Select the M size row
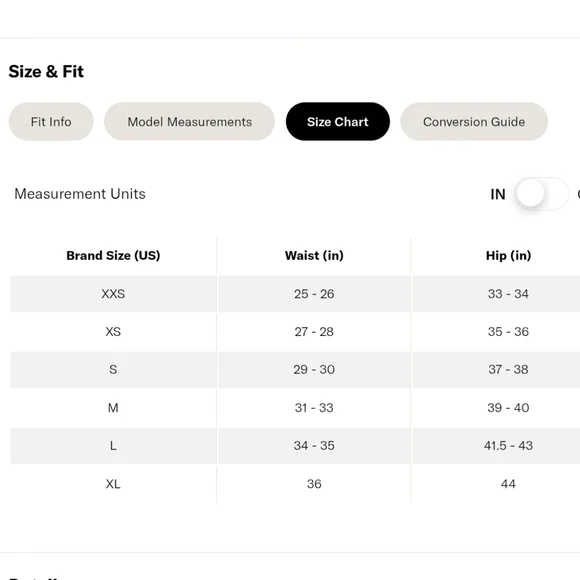The width and height of the screenshot is (580, 580). tap(295, 408)
